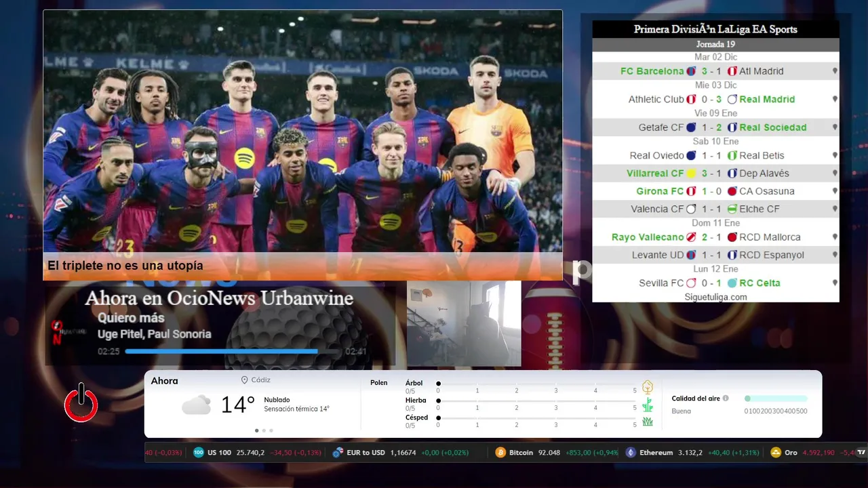Select the second pagination dot in weather widget
This screenshot has width=868, height=488.
click(264, 430)
